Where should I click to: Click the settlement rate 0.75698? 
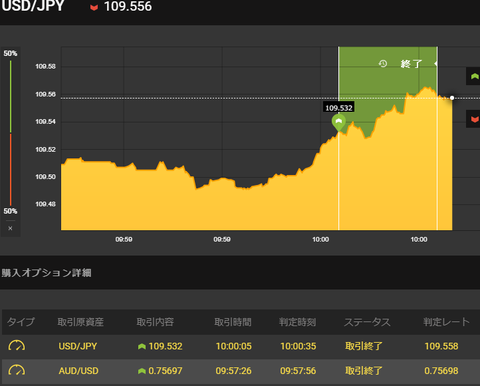point(441,371)
